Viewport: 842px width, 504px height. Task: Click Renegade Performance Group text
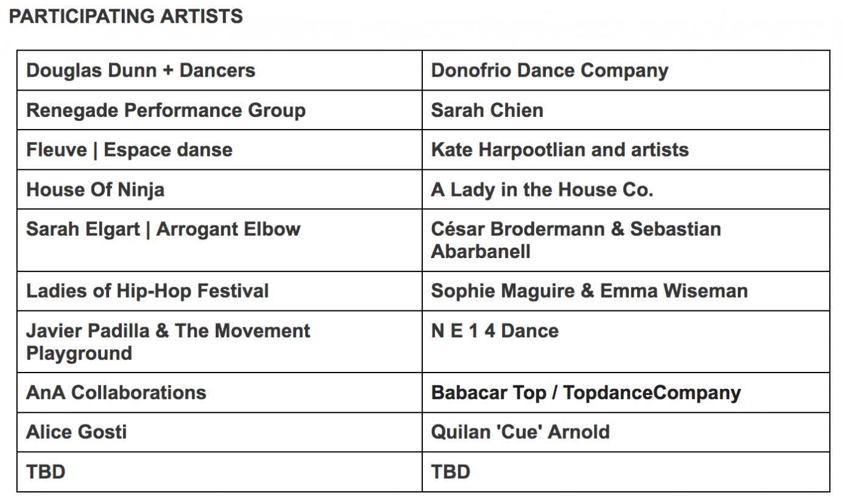(x=166, y=110)
